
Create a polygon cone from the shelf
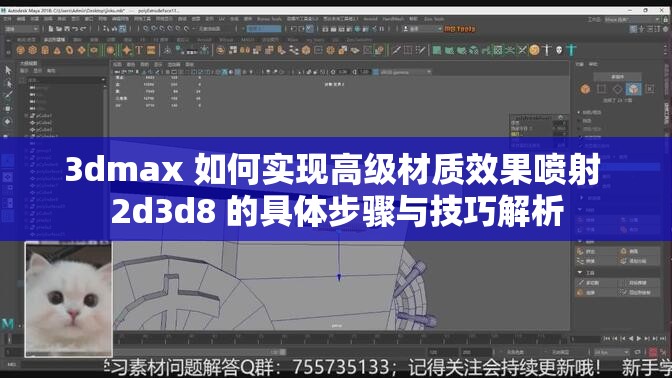[x=57, y=50]
